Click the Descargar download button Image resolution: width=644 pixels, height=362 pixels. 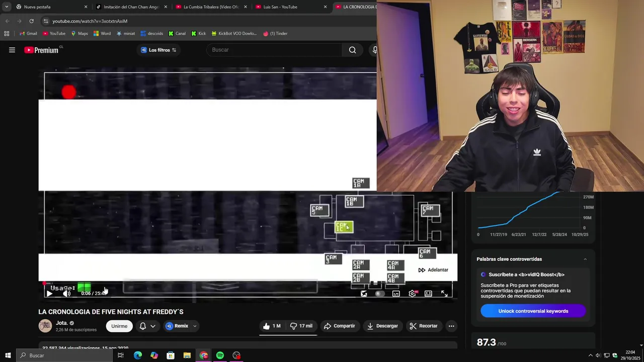tap(382, 326)
